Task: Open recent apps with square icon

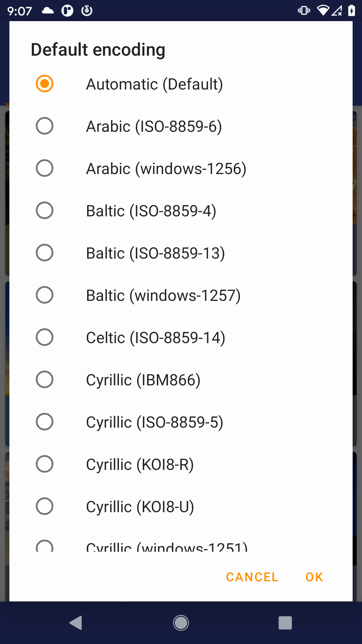Action: click(285, 623)
